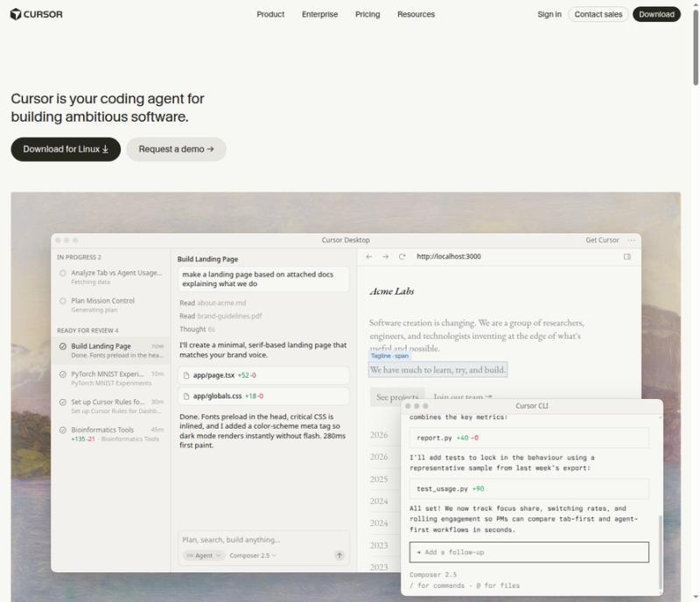Click the Contact sales button
This screenshot has width=700, height=602.
pyautogui.click(x=598, y=14)
